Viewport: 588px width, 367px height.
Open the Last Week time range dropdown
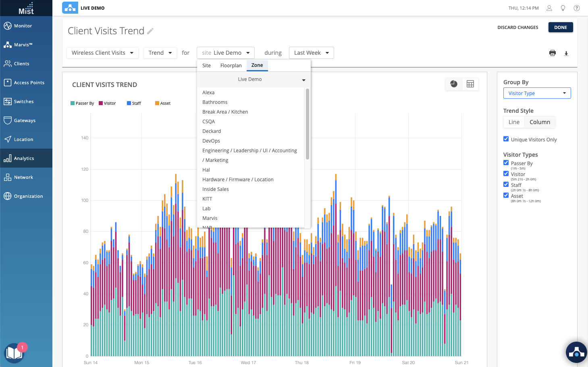pos(311,53)
